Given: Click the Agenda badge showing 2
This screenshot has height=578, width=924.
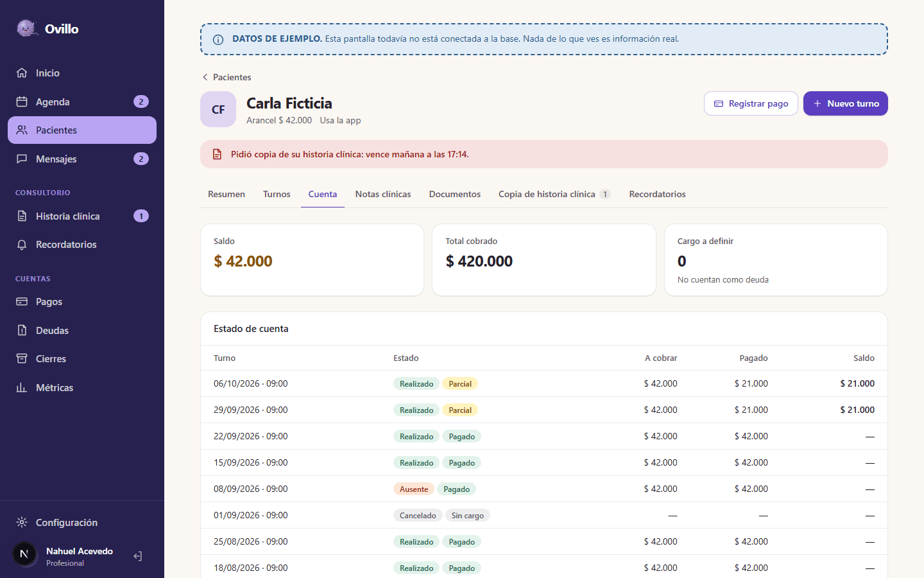Looking at the screenshot, I should (141, 101).
